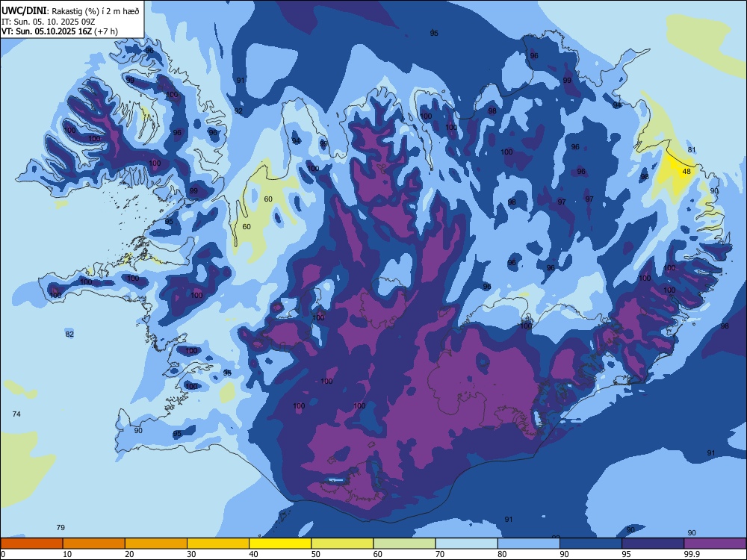Click the legend scale label '10'
The image size is (747, 560).
pyautogui.click(x=67, y=554)
